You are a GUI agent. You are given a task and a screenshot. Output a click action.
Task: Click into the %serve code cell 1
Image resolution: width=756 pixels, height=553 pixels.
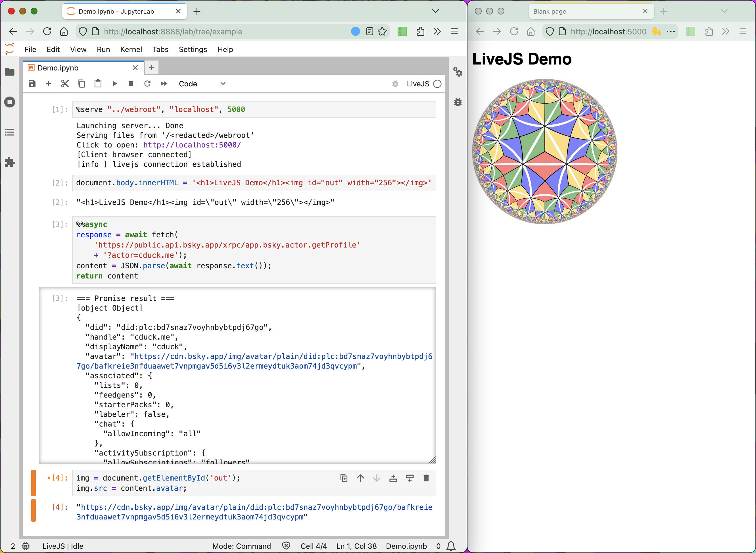pos(254,110)
